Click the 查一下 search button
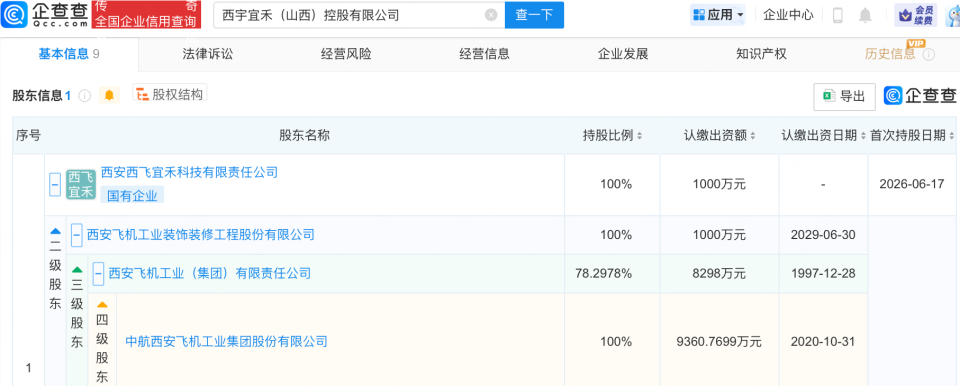Image resolution: width=960 pixels, height=386 pixels. tap(534, 15)
